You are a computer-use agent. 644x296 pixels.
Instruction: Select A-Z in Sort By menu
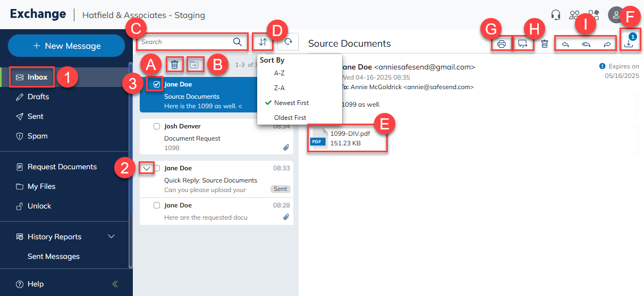(x=279, y=73)
